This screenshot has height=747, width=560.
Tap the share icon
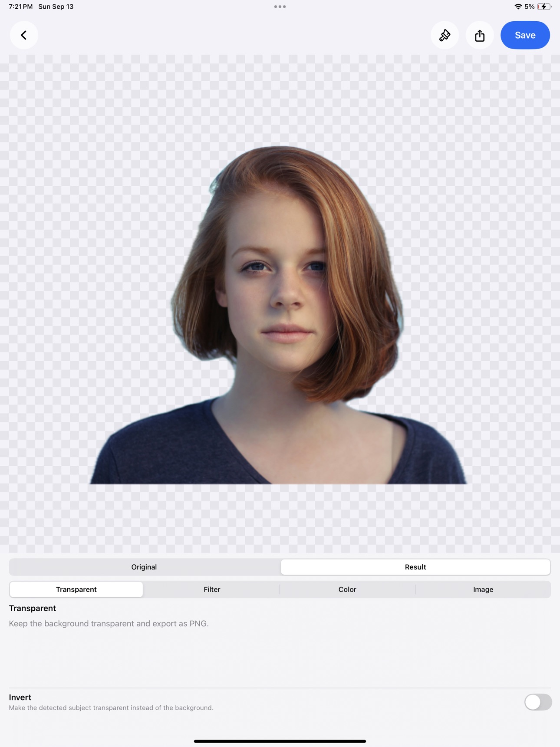pos(480,35)
